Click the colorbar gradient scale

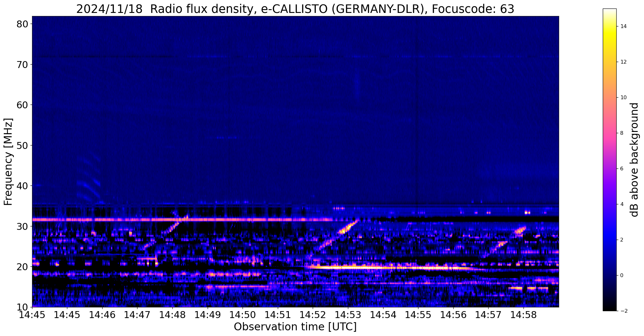pos(609,160)
